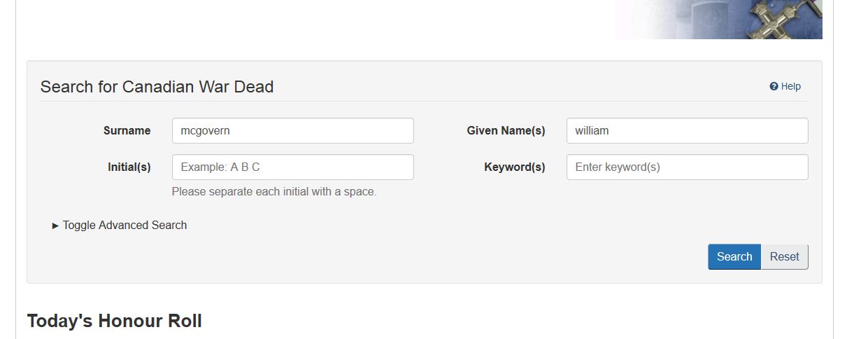Viewport: 868px width, 339px height.
Task: Click the Search for Canadian War Dead heading
Action: [x=157, y=87]
